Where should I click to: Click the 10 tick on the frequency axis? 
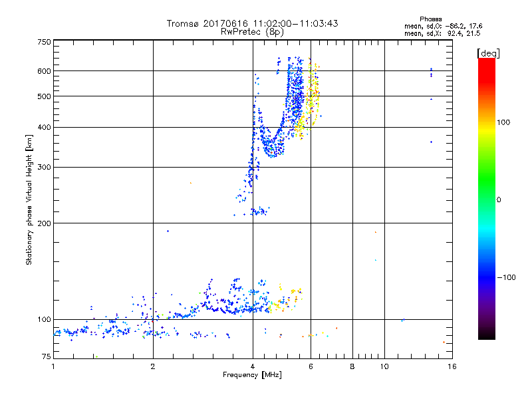(384, 366)
